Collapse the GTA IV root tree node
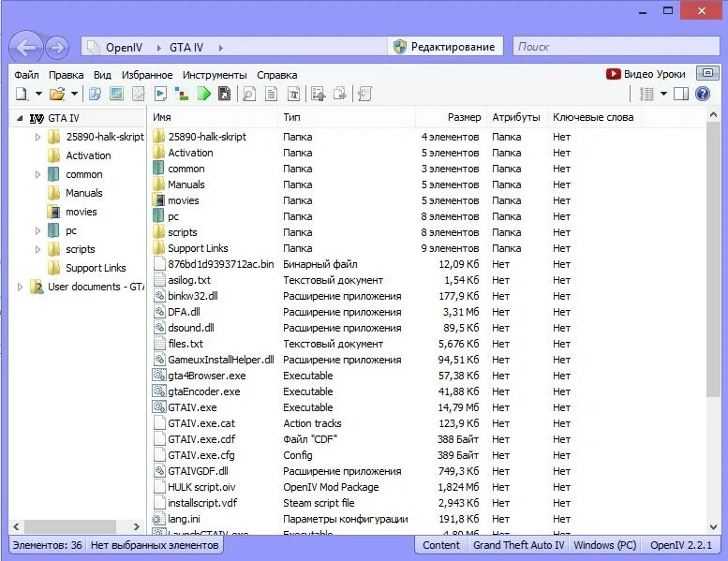This screenshot has height=561, width=728. point(20,118)
